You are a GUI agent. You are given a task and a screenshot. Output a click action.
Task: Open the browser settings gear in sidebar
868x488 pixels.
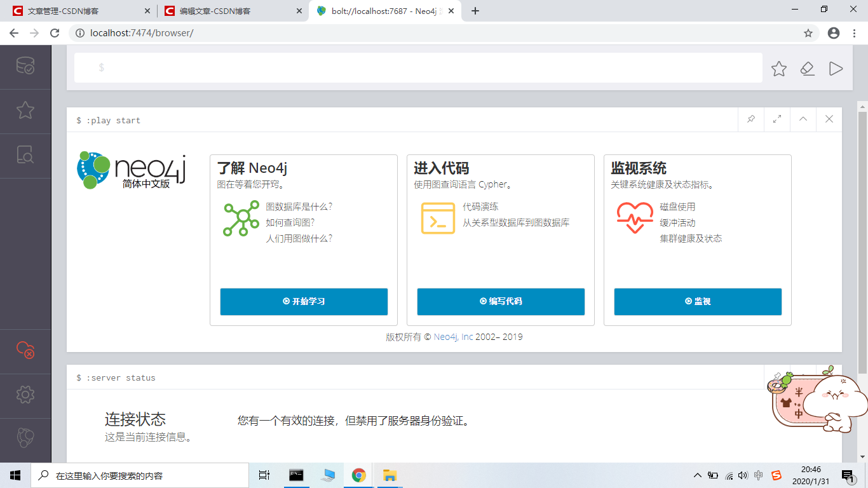(25, 395)
